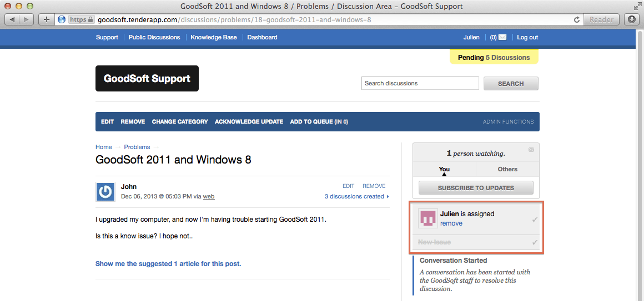Viewport: 644px width, 301px height.
Task: Open the Reader view button
Action: click(602, 19)
